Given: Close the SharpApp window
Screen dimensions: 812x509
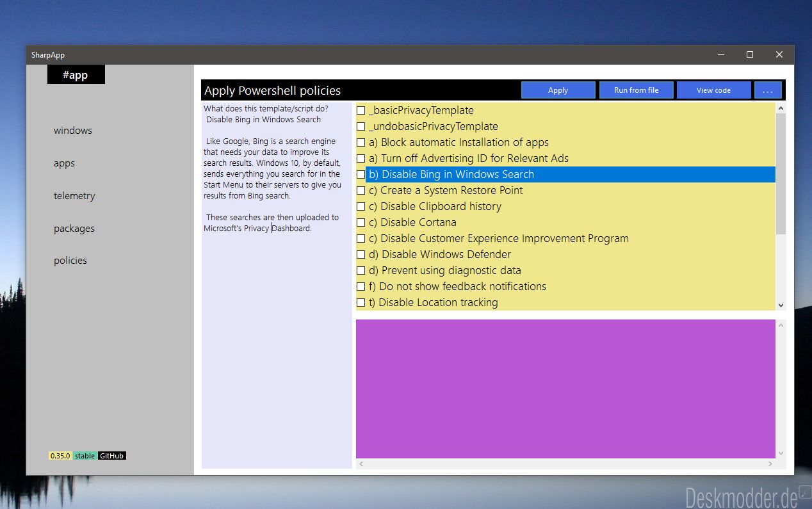Looking at the screenshot, I should tap(779, 55).
